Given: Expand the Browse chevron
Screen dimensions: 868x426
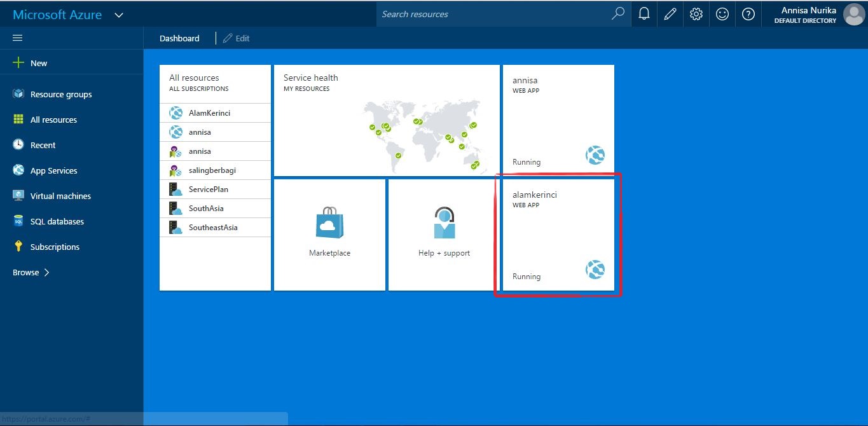Looking at the screenshot, I should pos(46,272).
